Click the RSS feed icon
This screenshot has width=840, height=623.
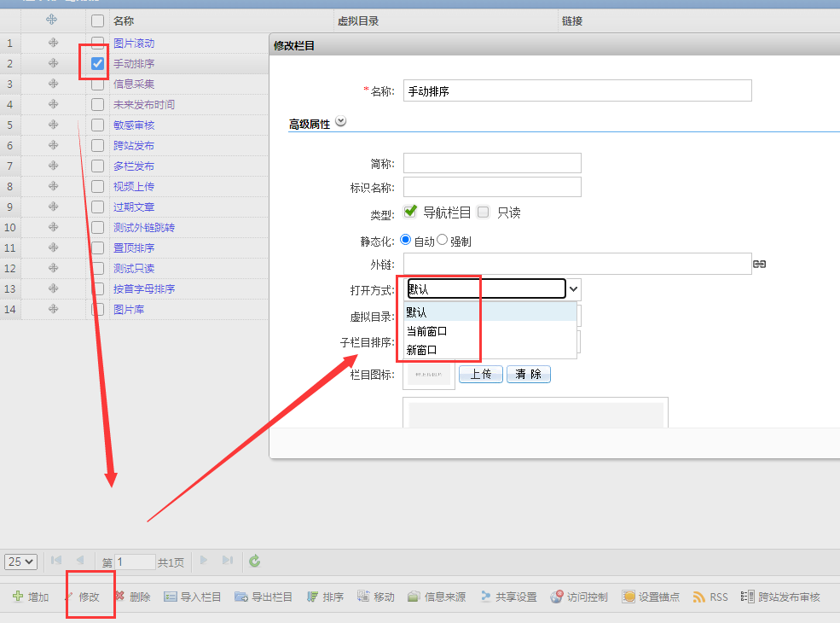coord(699,597)
